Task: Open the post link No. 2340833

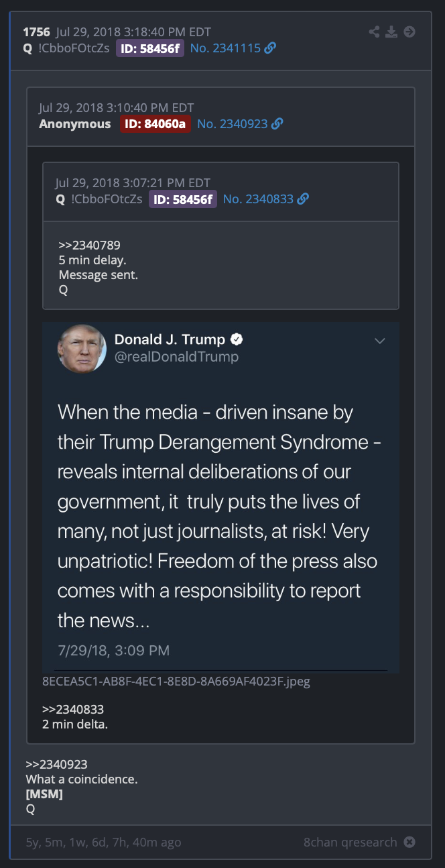Action: (x=258, y=199)
